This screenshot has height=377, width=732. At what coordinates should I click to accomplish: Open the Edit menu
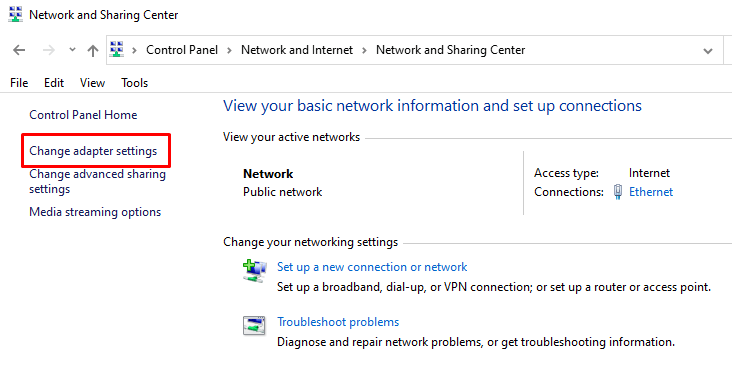tap(54, 83)
